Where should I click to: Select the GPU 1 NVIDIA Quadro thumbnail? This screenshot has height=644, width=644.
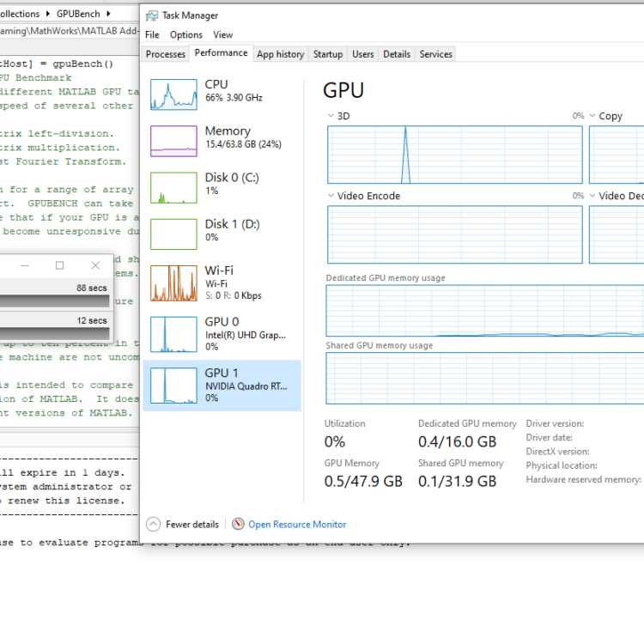click(x=173, y=386)
